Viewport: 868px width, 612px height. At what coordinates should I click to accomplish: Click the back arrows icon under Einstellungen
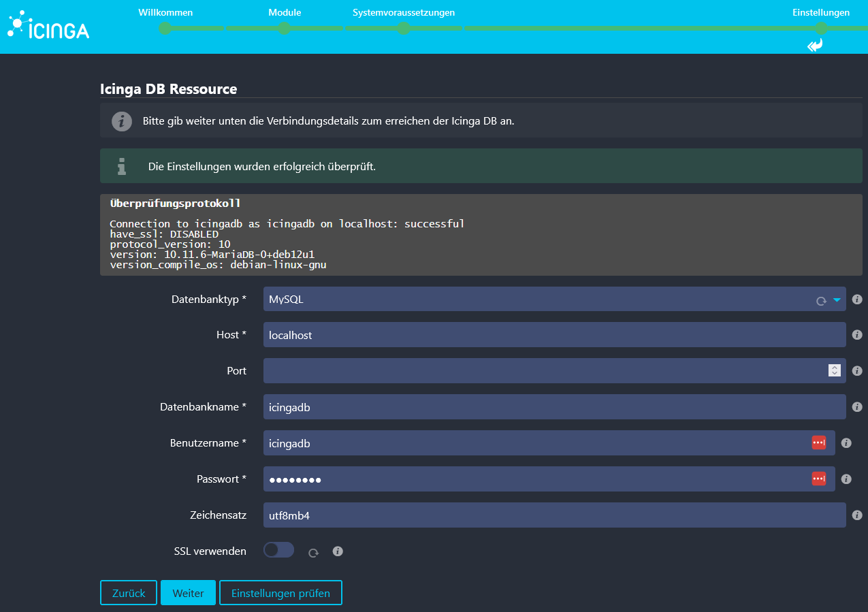pyautogui.click(x=815, y=46)
